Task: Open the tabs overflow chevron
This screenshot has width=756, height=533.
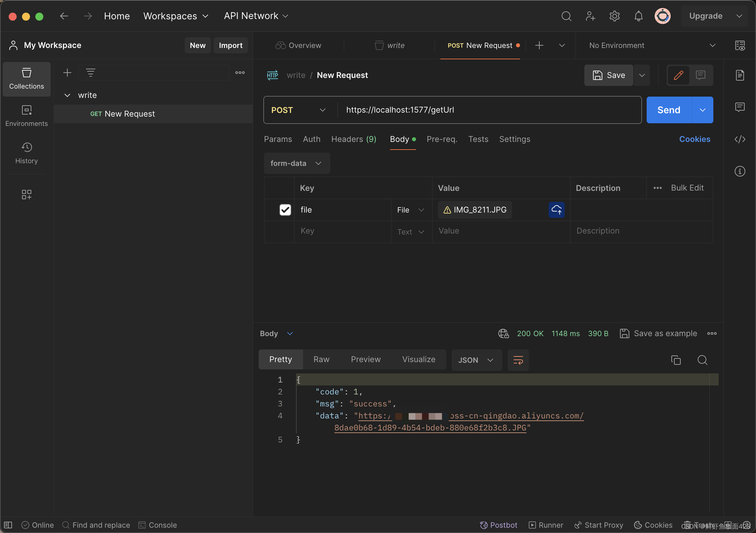Action: tap(562, 45)
